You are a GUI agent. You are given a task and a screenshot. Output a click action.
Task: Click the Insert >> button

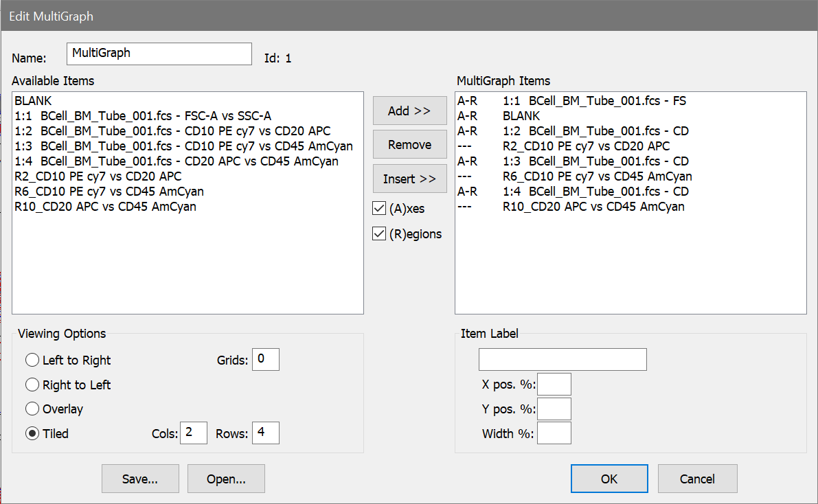coord(409,179)
